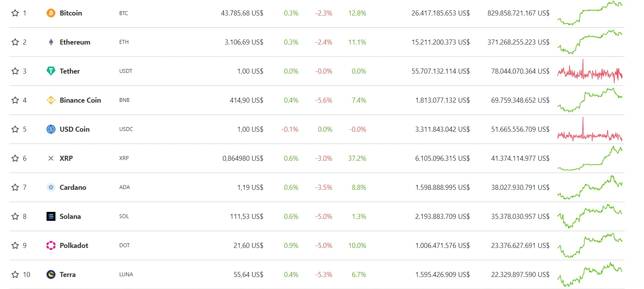Click Ethereum price 3.106,69 US$
The image size is (644, 289).
click(x=244, y=42)
